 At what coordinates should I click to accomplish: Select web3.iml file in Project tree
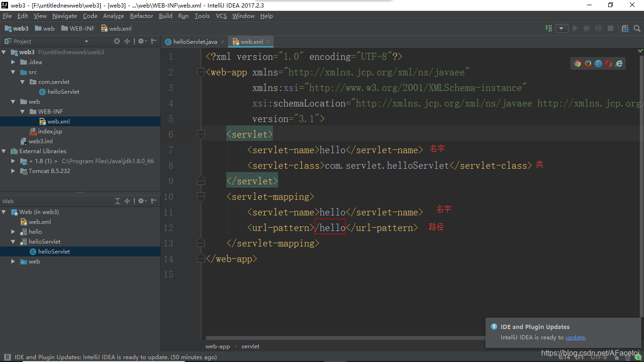tap(41, 141)
